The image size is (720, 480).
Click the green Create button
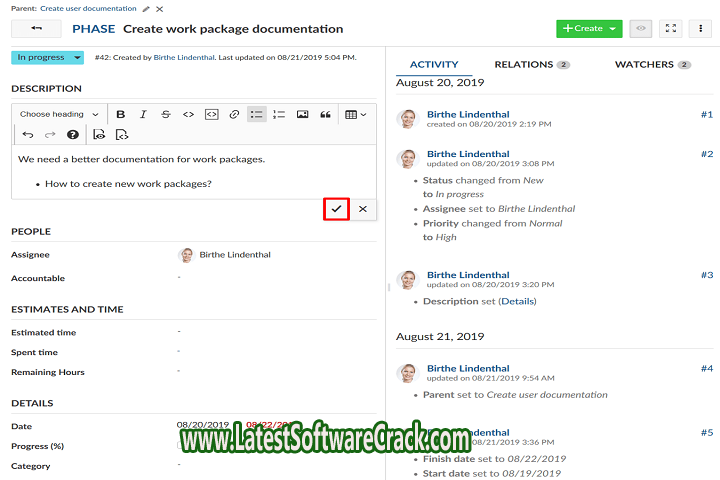[x=589, y=28]
